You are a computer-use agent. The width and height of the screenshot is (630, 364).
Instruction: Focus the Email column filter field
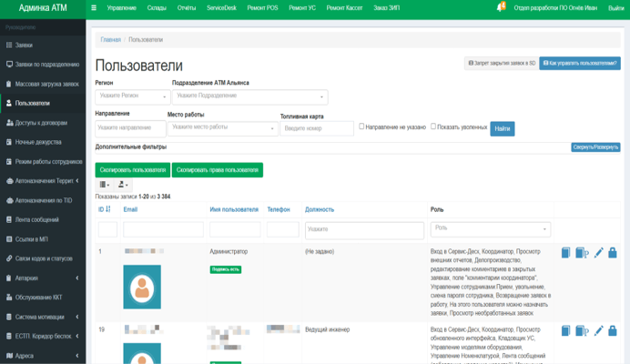(163, 229)
